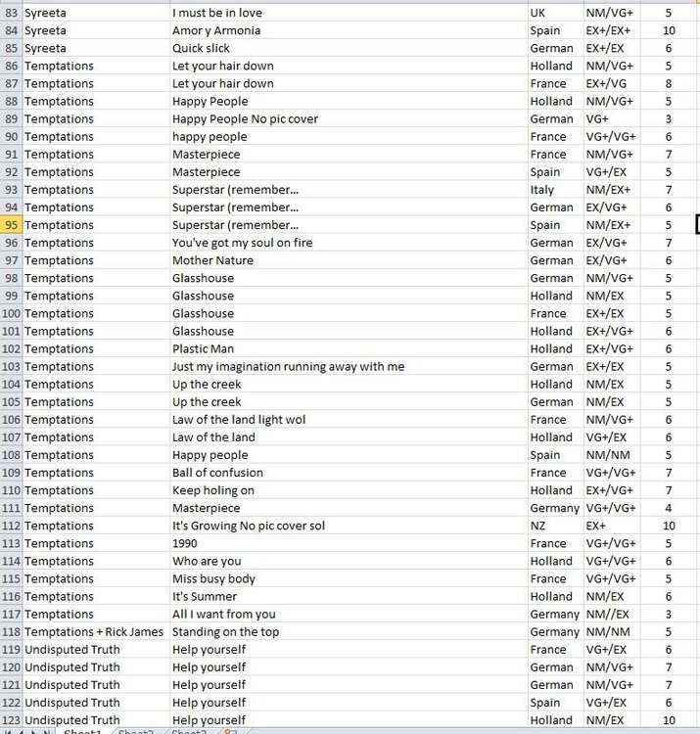Select the row 112 header
The height and width of the screenshot is (734, 700).
point(11,526)
